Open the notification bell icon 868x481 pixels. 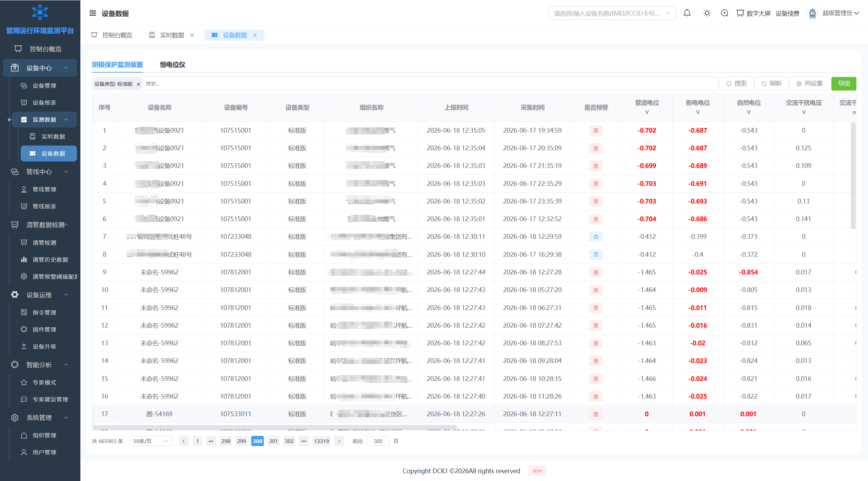(687, 13)
